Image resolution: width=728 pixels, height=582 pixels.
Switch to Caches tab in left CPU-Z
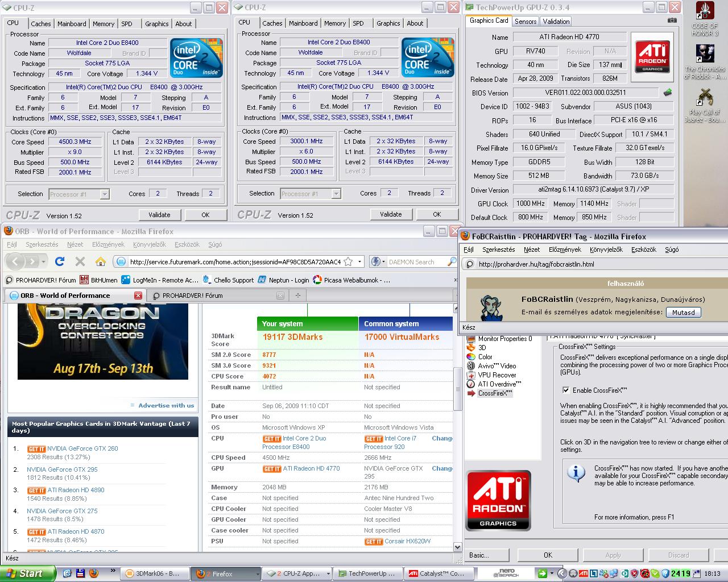(x=41, y=24)
